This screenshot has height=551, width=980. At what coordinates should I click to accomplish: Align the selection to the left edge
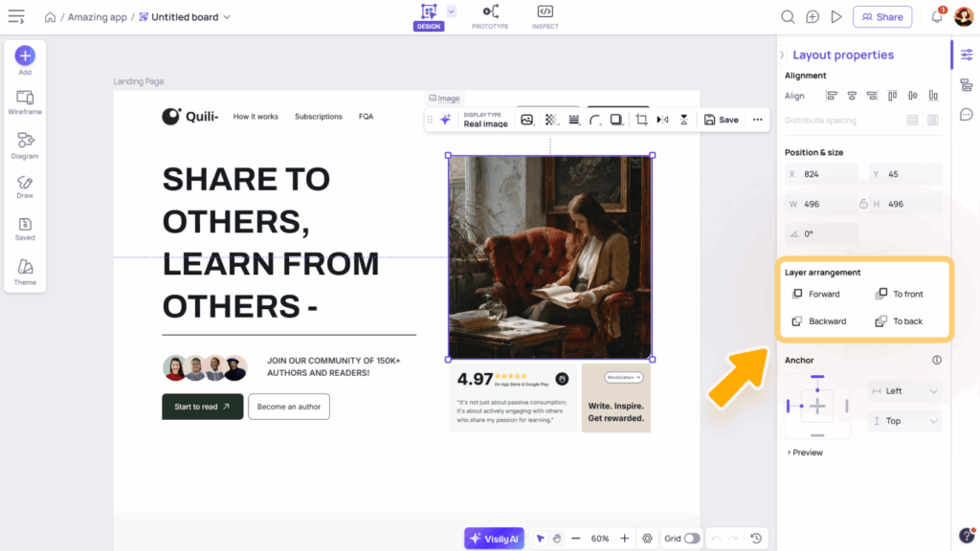coord(831,96)
